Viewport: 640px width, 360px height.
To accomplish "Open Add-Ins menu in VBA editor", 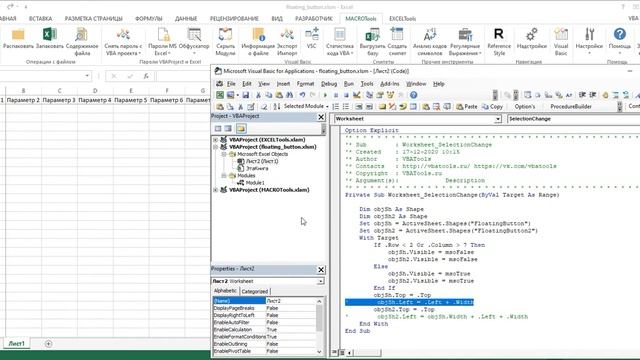I will (x=389, y=84).
